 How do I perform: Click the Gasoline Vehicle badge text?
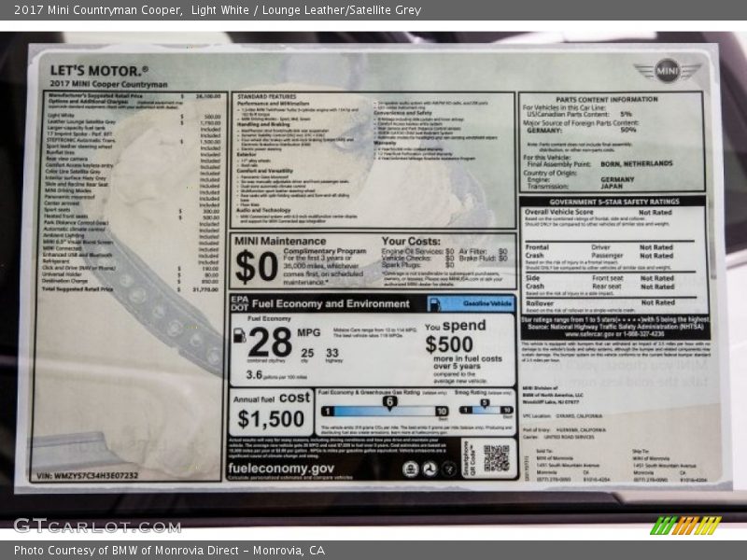(486, 303)
